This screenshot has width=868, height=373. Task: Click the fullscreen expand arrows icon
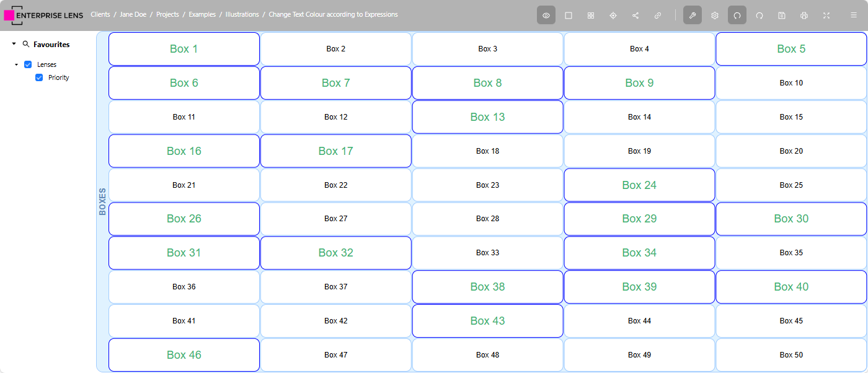(x=826, y=15)
